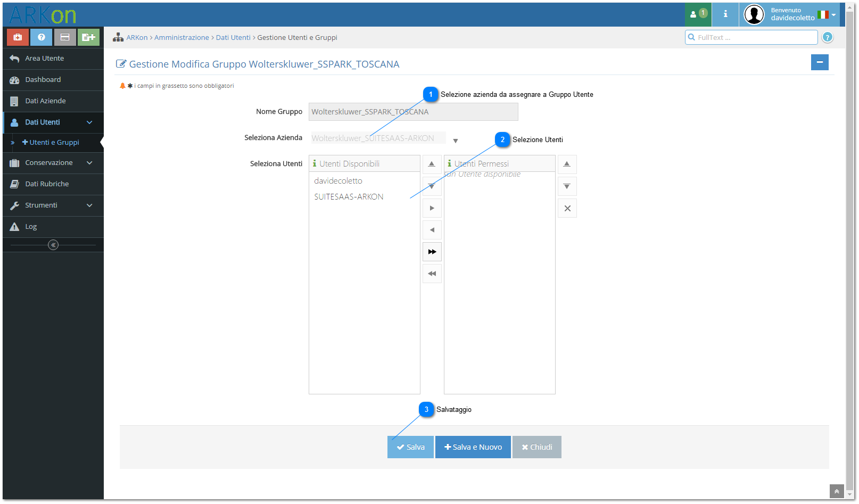Image resolution: width=859 pixels, height=504 pixels.
Task: Open the Italian flag language dropdown
Action: tap(826, 15)
